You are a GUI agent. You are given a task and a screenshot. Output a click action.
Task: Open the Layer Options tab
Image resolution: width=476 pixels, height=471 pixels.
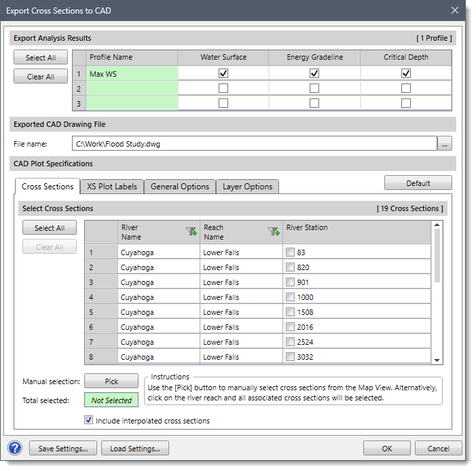pos(247,187)
